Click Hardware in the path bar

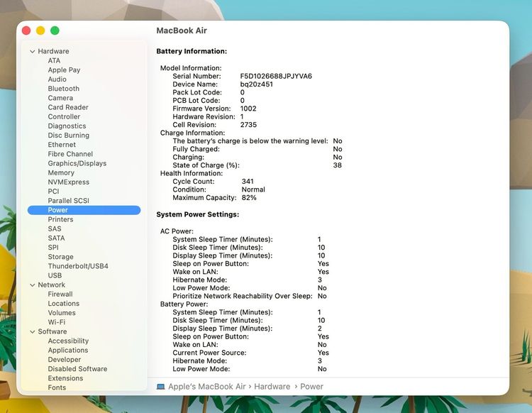point(272,387)
